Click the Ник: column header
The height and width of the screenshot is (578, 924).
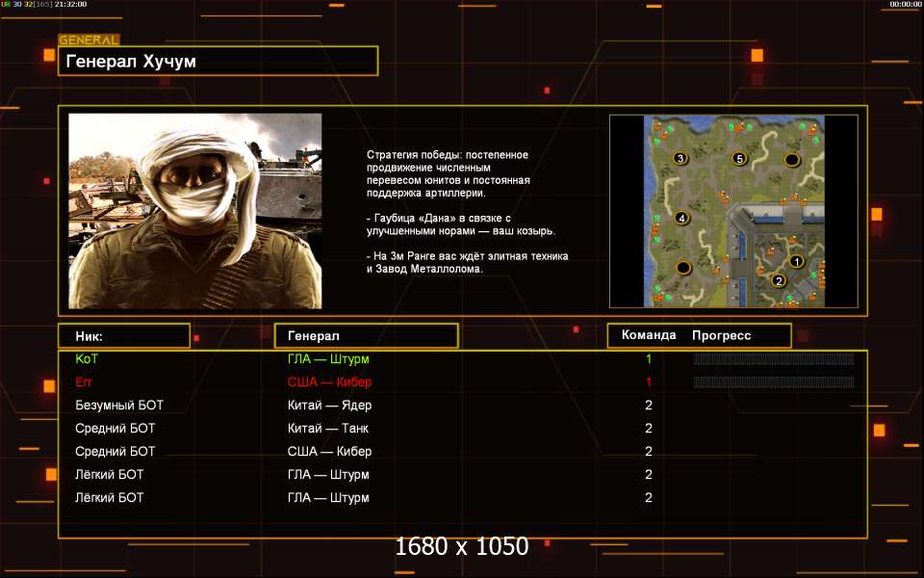[124, 335]
